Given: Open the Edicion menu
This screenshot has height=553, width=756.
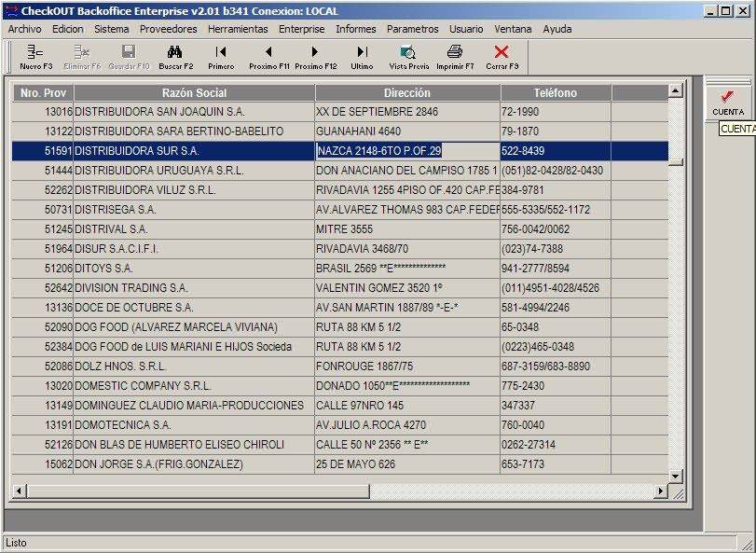Looking at the screenshot, I should point(67,29).
